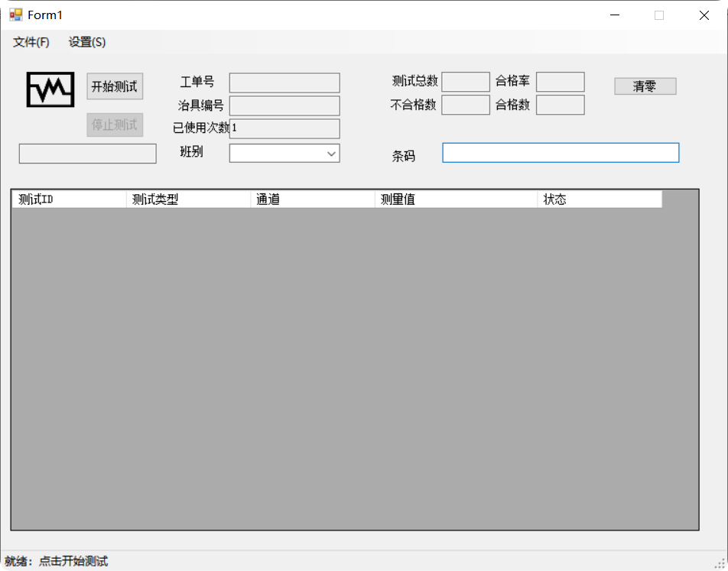Click the 治具编号 input field
Viewport: 728px width, 571px height.
(x=284, y=105)
